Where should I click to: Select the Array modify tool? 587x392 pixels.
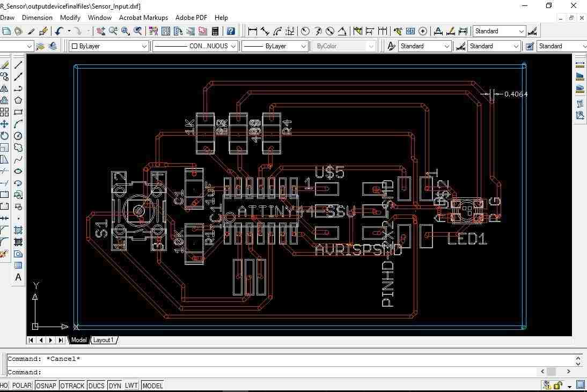(x=4, y=112)
